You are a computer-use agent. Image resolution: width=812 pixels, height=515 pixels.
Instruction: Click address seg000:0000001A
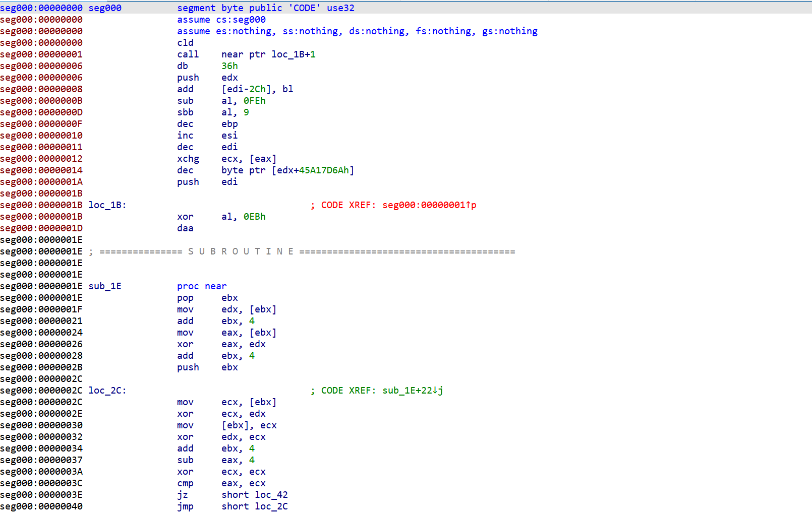click(x=41, y=182)
